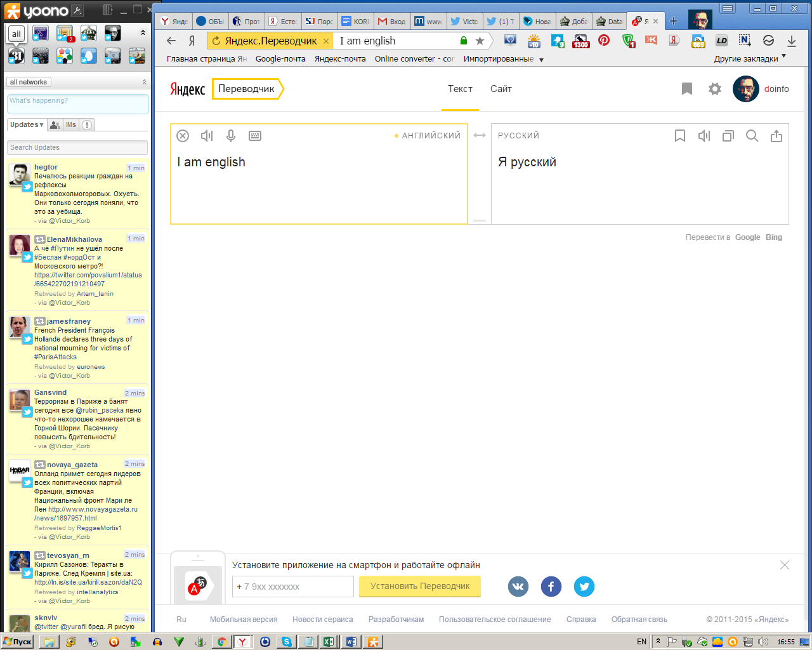The width and height of the screenshot is (812, 650).
Task: Open the Pinterest extension button
Action: 603,40
